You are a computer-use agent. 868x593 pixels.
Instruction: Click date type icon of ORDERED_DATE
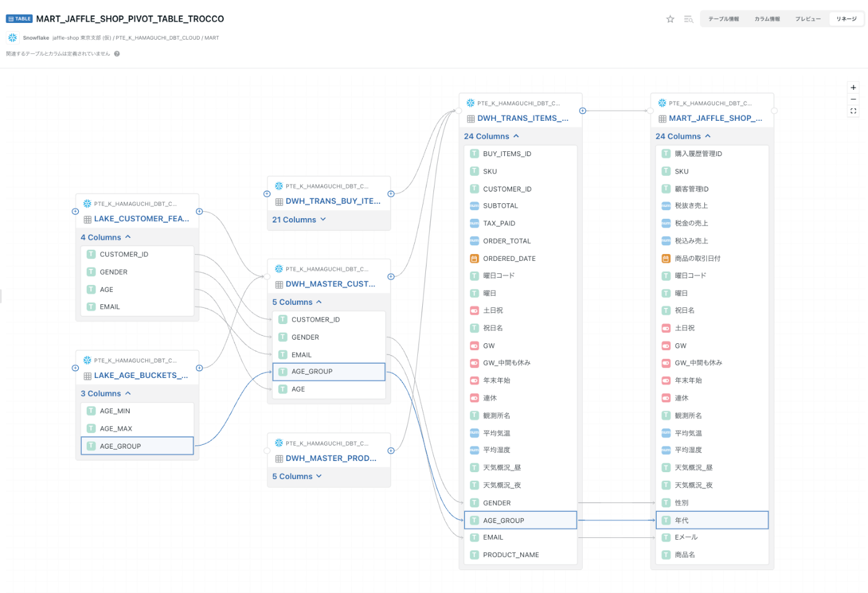click(474, 258)
